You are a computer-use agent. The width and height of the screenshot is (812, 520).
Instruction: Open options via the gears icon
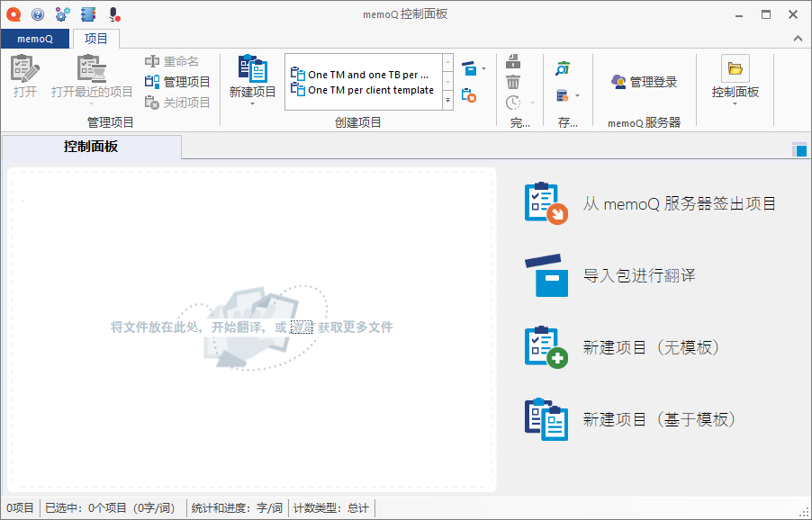pyautogui.click(x=62, y=14)
